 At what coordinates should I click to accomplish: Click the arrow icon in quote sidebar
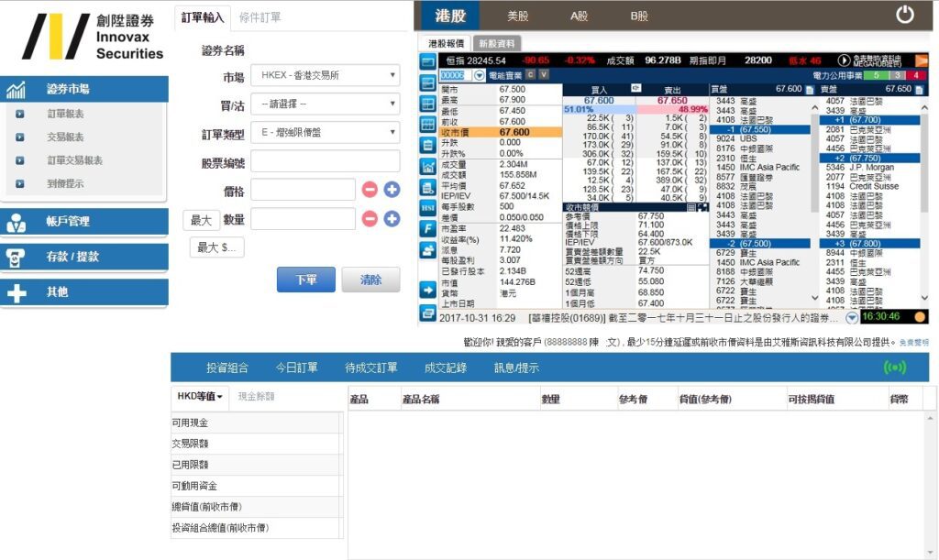coord(427,290)
